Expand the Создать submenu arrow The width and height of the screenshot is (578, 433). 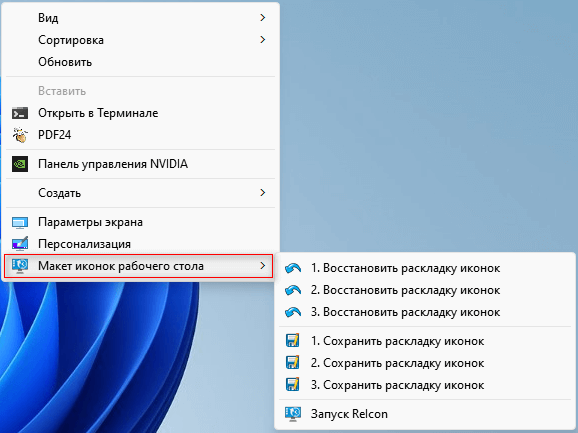tap(262, 193)
